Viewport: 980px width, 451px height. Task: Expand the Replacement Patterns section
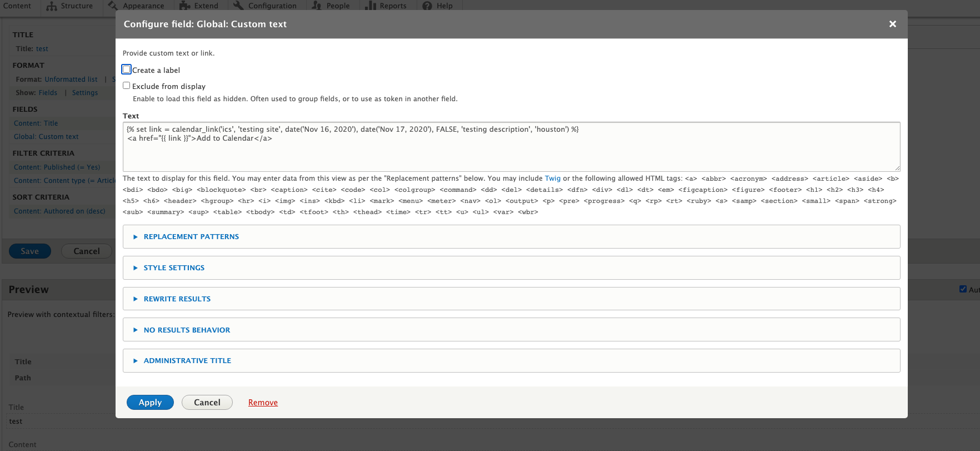(x=191, y=237)
